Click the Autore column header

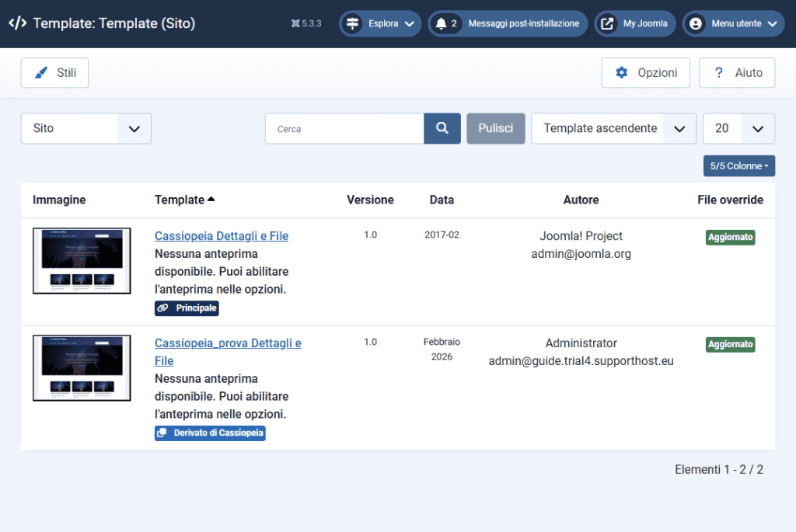581,200
